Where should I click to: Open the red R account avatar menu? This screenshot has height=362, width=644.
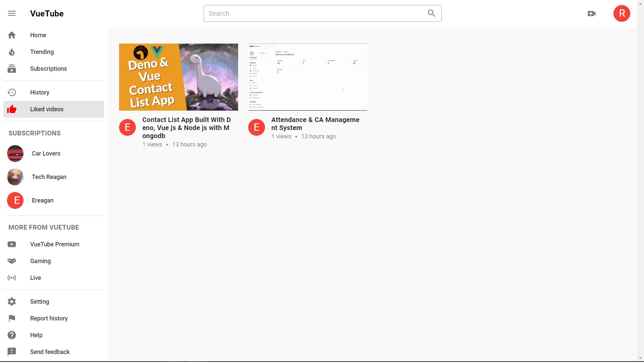622,13
